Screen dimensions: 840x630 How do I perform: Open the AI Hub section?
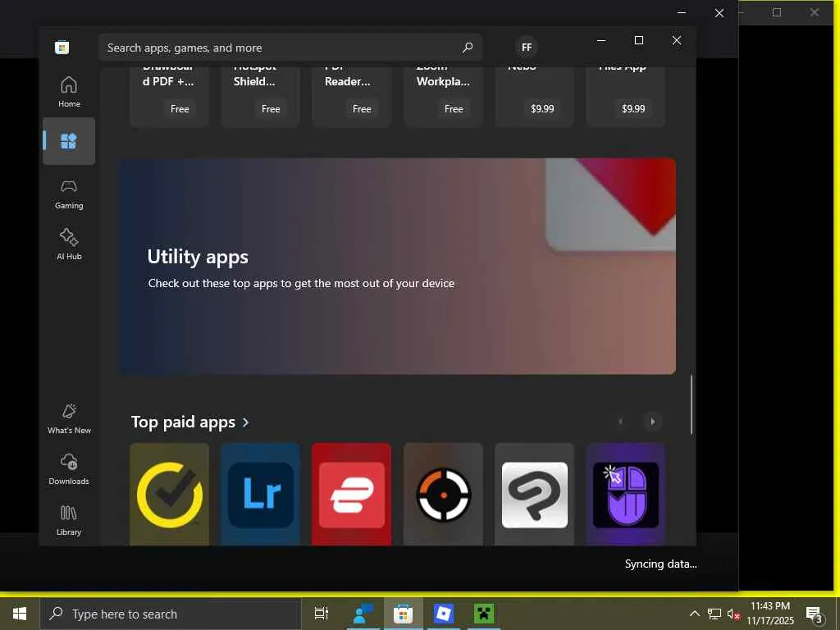[x=69, y=244]
